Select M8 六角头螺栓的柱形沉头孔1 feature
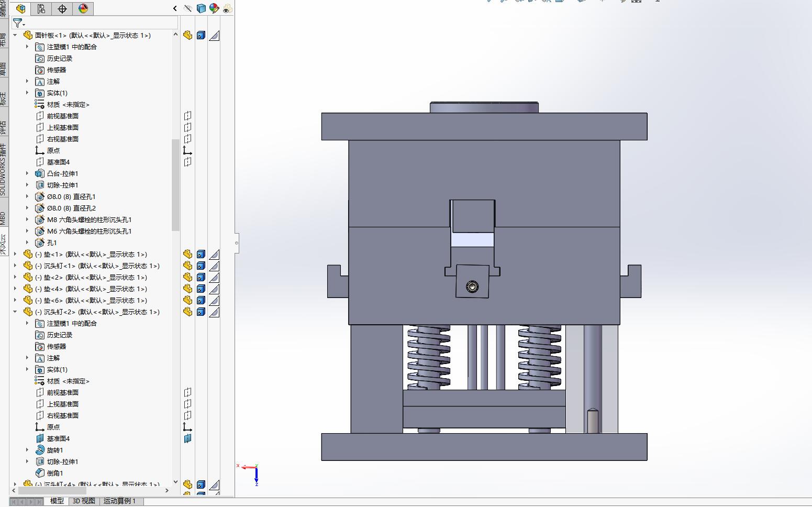Image resolution: width=812 pixels, height=507 pixels. (x=89, y=219)
